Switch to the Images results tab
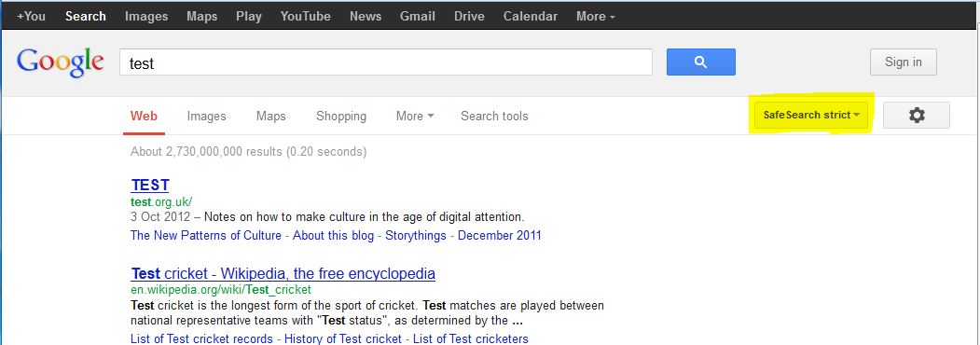This screenshot has height=345, width=980. point(206,117)
